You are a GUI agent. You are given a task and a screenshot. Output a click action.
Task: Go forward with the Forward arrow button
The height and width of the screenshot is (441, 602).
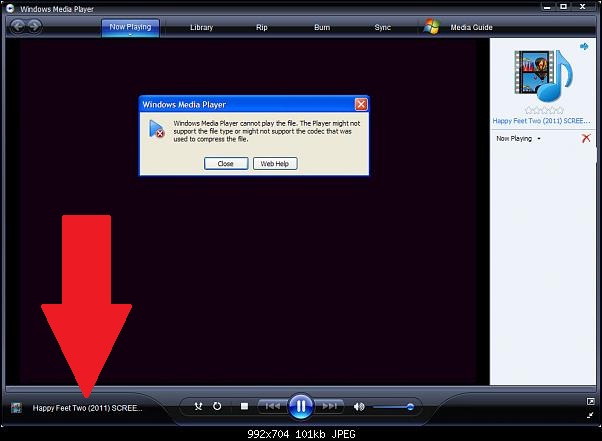tap(35, 26)
